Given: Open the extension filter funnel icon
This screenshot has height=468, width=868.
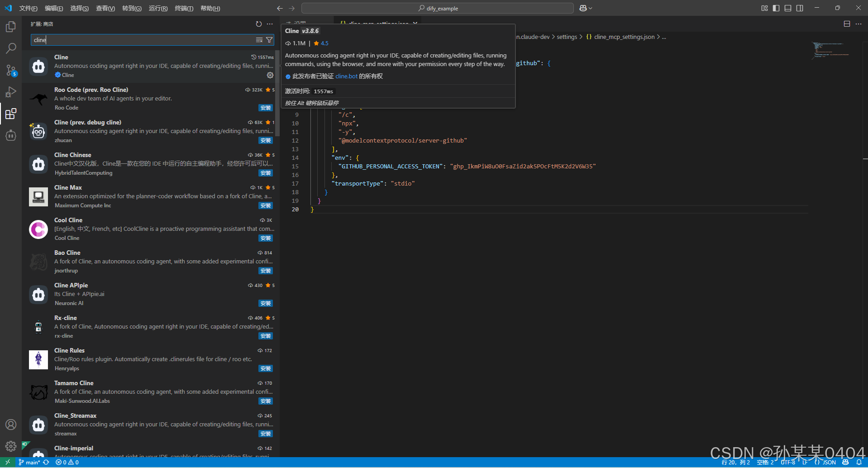Looking at the screenshot, I should [x=269, y=40].
